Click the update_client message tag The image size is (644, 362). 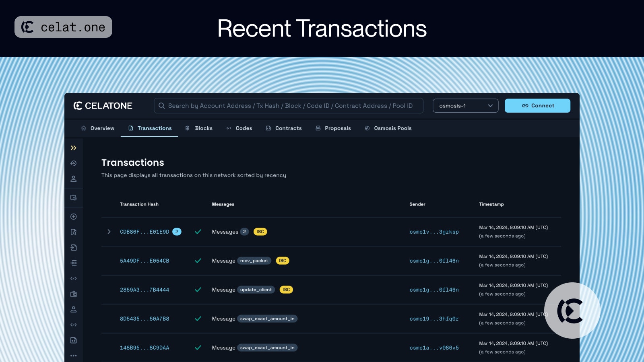[x=256, y=290]
